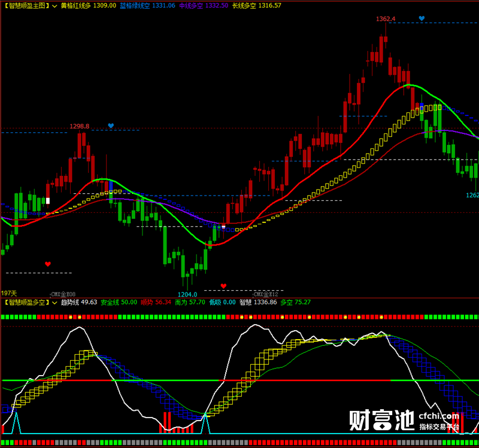Select the 顺势 56.34 readout
Image resolution: width=479 pixels, height=448 pixels.
click(x=156, y=303)
